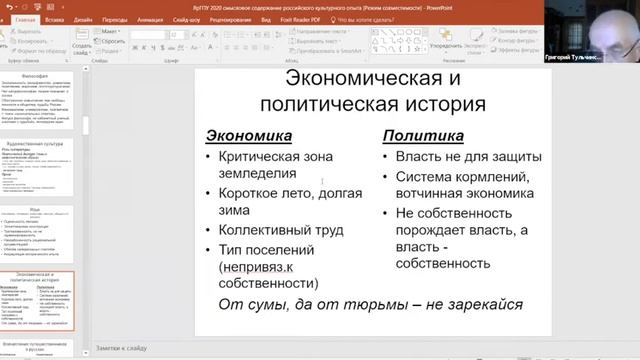This screenshot has width=640, height=360.
Task: Click Формат по образцу format painter
Action: (38, 51)
